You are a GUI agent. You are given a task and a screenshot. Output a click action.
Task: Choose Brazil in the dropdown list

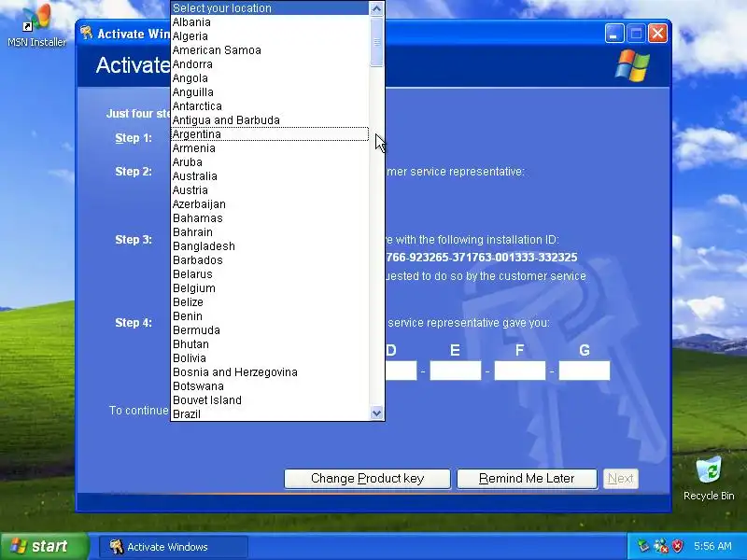(x=270, y=413)
